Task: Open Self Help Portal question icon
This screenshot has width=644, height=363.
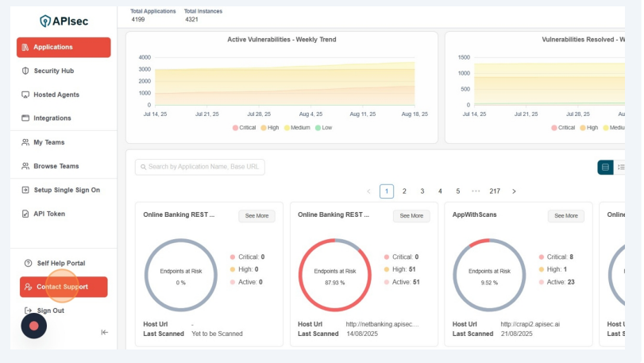Action: (x=29, y=263)
